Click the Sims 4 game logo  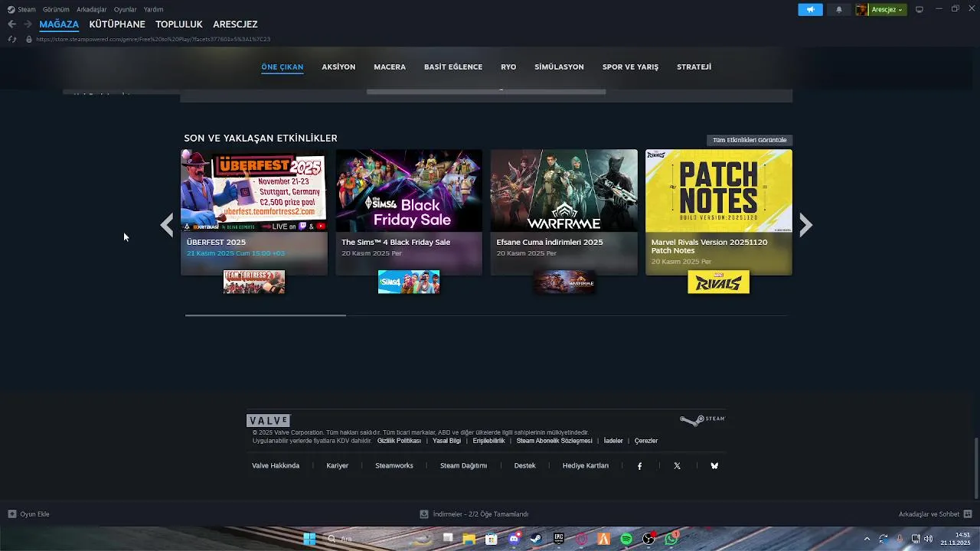(409, 282)
